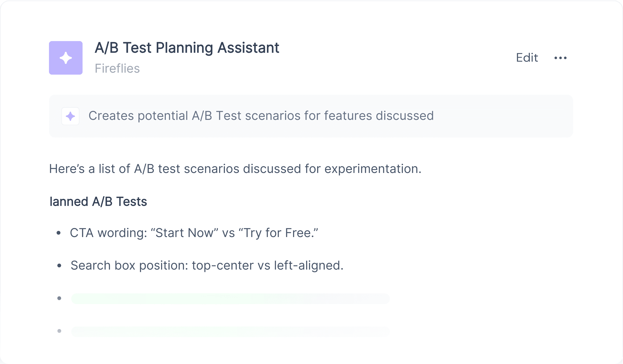Select the A/B Test Planning Assistant title

187,48
